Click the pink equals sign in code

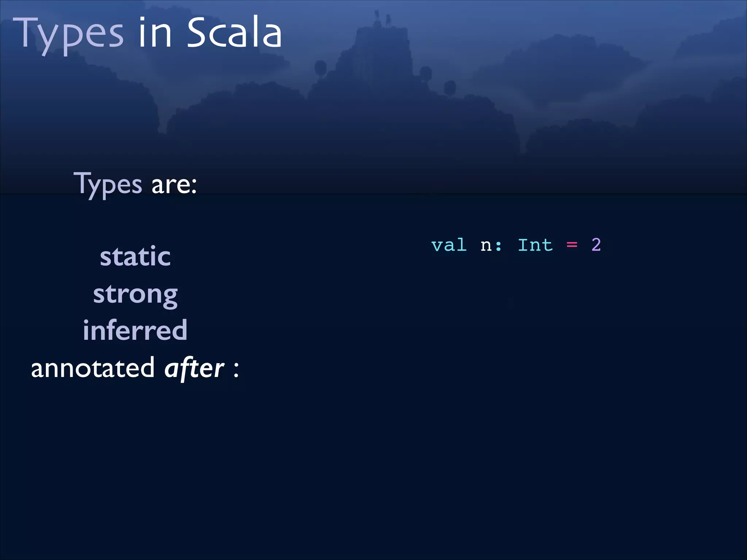click(x=572, y=245)
